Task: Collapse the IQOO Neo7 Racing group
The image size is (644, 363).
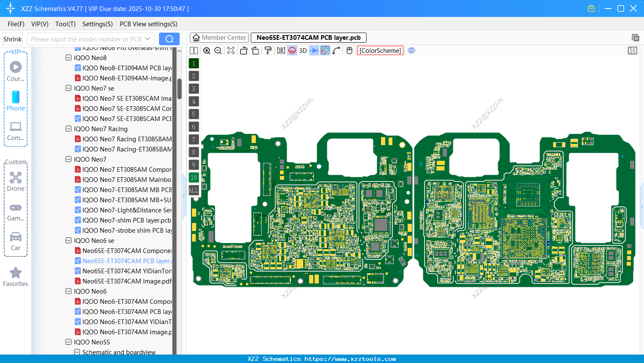Action: (68, 129)
